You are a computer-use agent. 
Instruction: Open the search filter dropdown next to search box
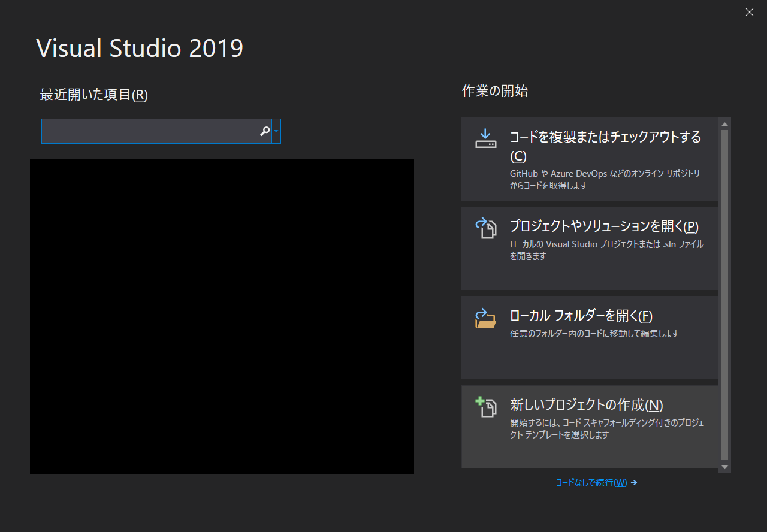point(277,131)
